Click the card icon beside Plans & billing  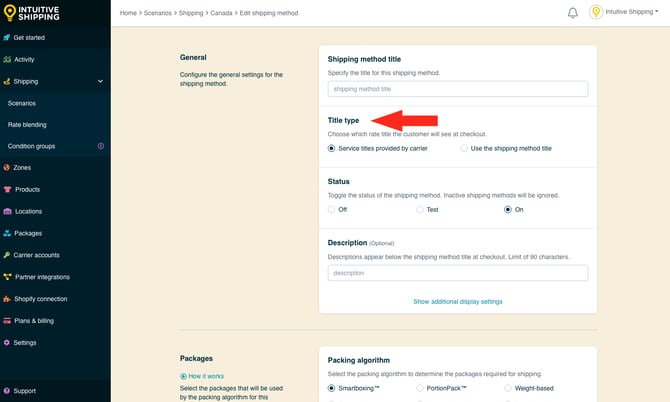click(7, 321)
